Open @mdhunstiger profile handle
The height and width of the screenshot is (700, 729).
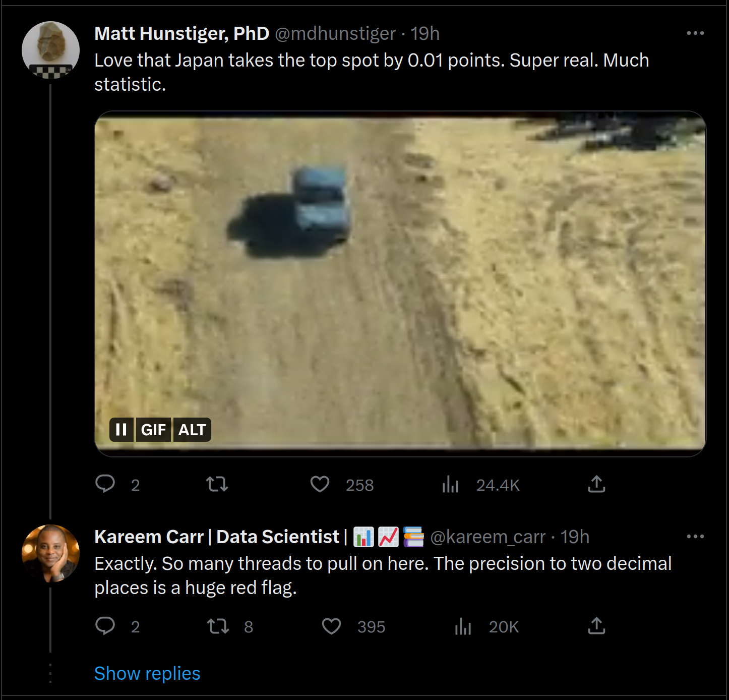[335, 33]
